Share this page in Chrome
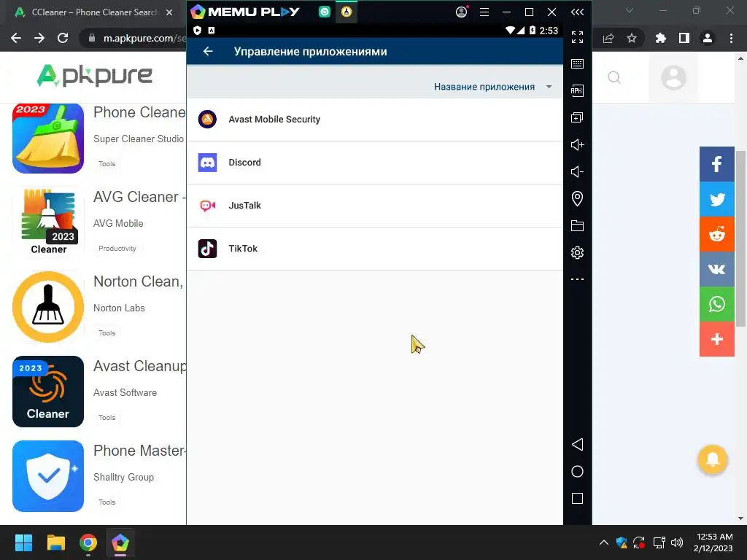The height and width of the screenshot is (560, 747). pyautogui.click(x=608, y=38)
